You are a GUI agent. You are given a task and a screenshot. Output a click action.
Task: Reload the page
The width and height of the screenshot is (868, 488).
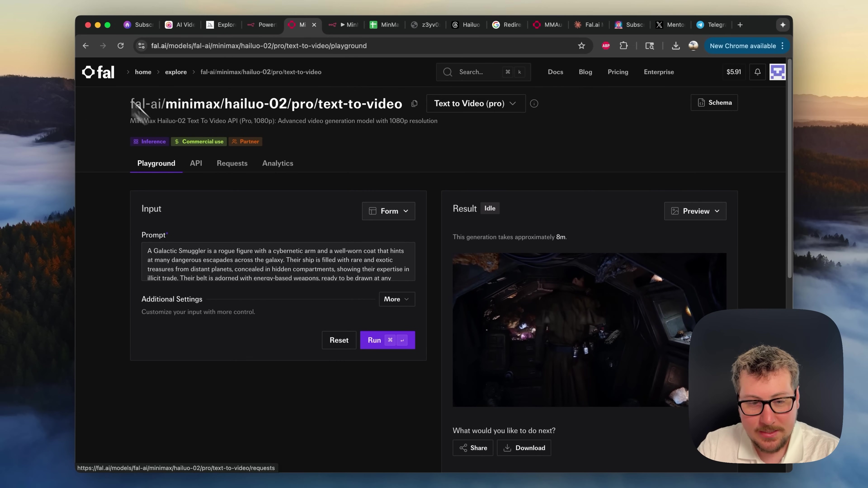121,46
